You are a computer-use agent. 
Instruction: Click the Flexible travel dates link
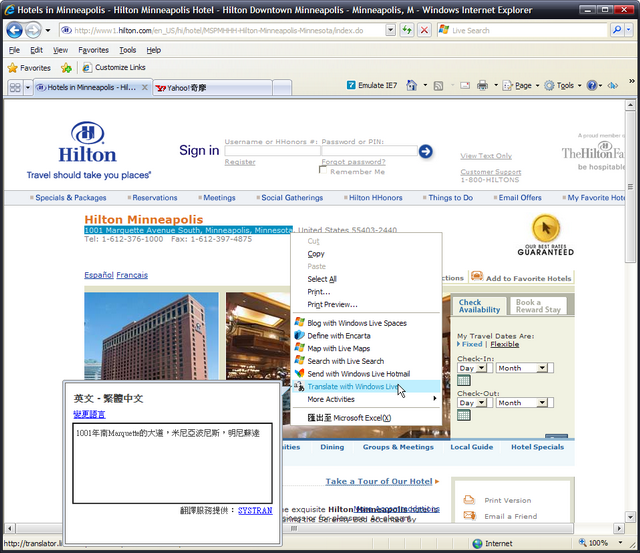pos(505,344)
